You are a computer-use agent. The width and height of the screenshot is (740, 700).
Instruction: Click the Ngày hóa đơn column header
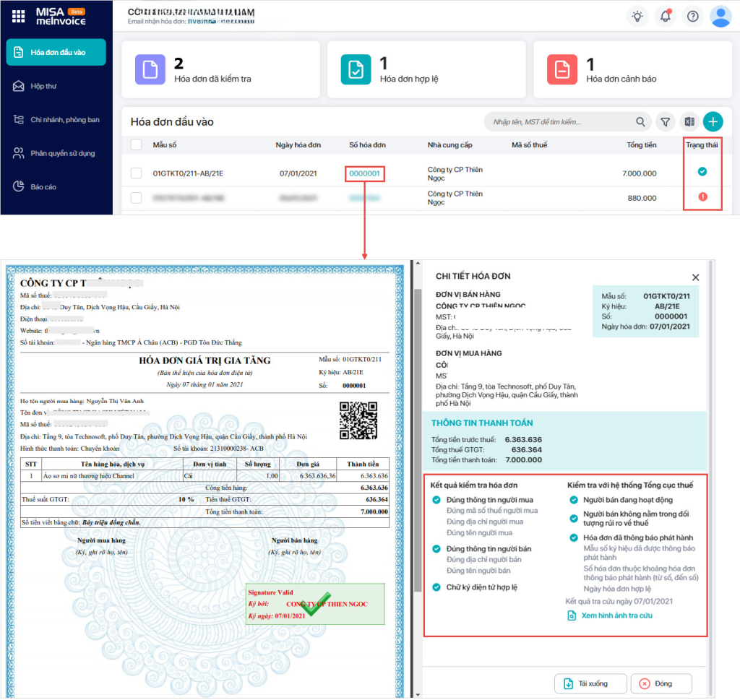[x=298, y=144]
